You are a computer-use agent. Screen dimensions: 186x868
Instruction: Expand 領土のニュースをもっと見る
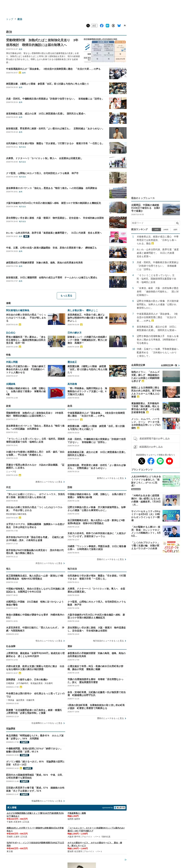click(x=50, y=641)
